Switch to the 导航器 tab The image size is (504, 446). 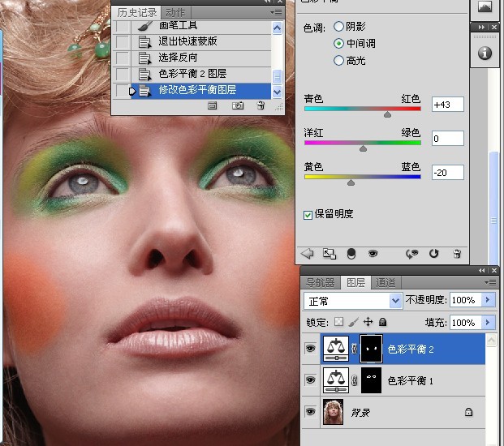point(321,282)
